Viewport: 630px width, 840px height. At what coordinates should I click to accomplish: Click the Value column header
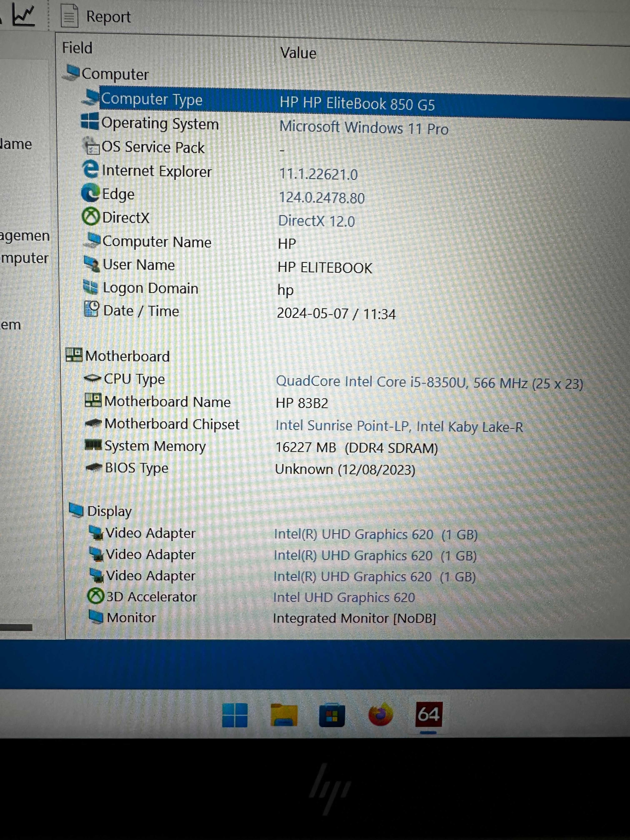tap(298, 53)
